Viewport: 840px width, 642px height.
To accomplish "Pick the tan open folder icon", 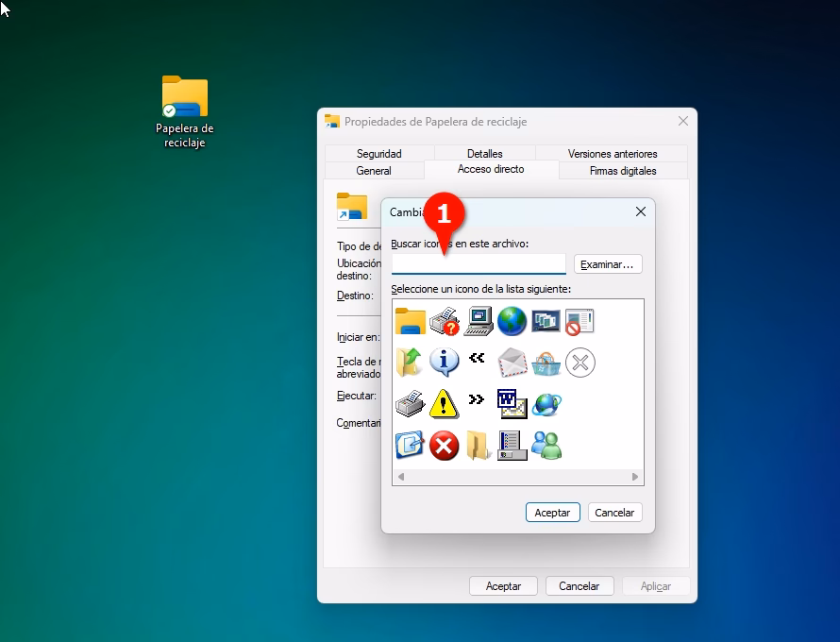I will pyautogui.click(x=478, y=446).
